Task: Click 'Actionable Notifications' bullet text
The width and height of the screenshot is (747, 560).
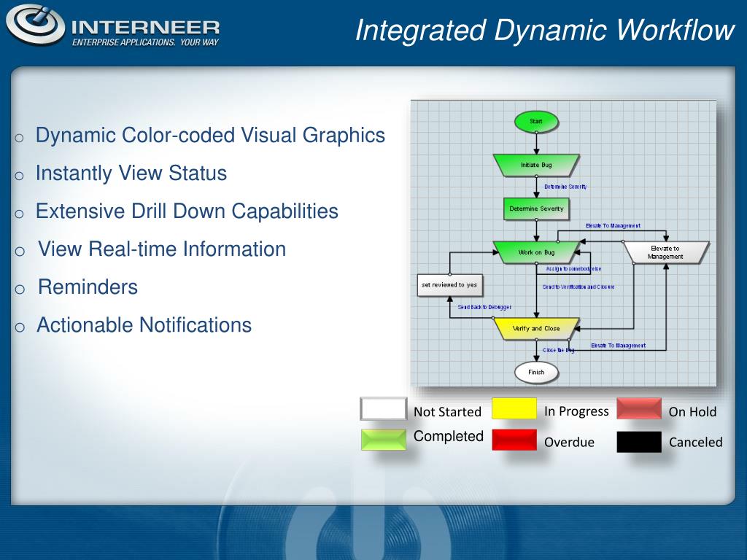Action: click(x=144, y=325)
